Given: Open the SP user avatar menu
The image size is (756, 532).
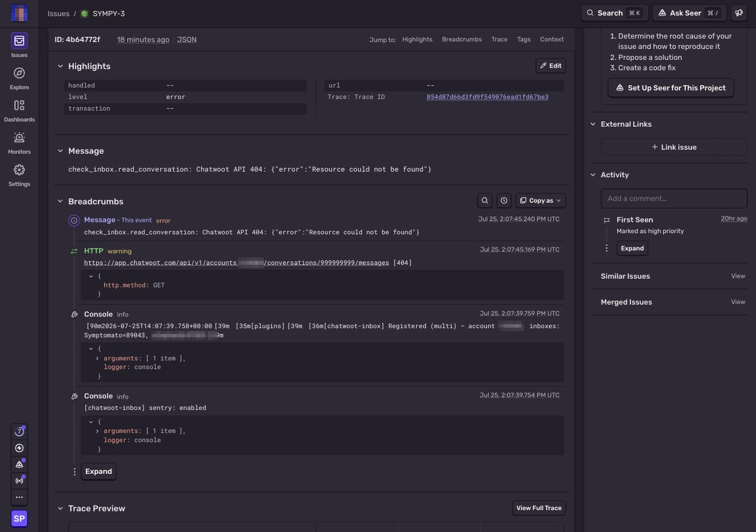Looking at the screenshot, I should tap(19, 519).
